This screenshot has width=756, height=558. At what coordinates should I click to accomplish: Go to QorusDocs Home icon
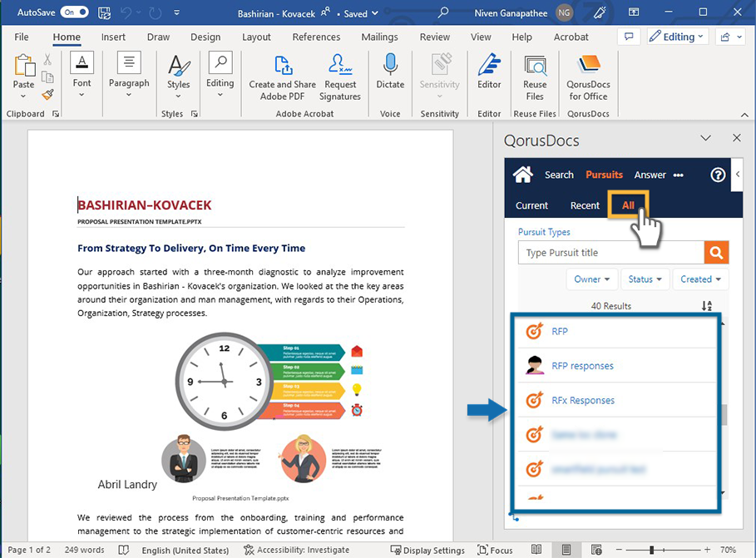pyautogui.click(x=522, y=175)
